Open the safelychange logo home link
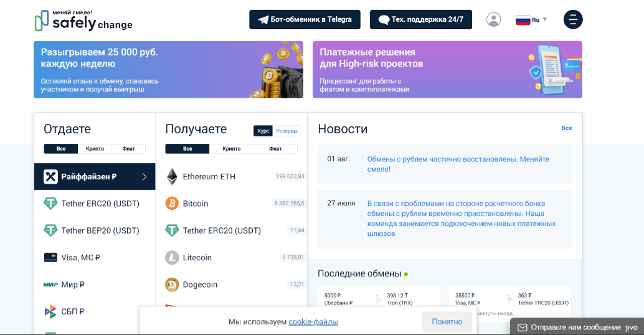Viewport: 644px width, 335px height. 83,21
